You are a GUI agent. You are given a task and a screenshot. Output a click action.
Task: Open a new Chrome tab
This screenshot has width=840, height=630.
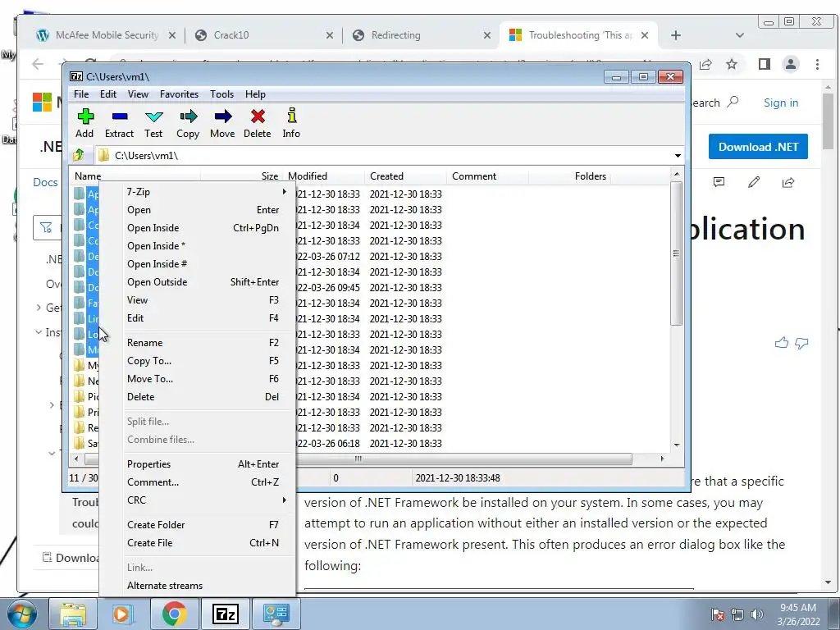[676, 35]
